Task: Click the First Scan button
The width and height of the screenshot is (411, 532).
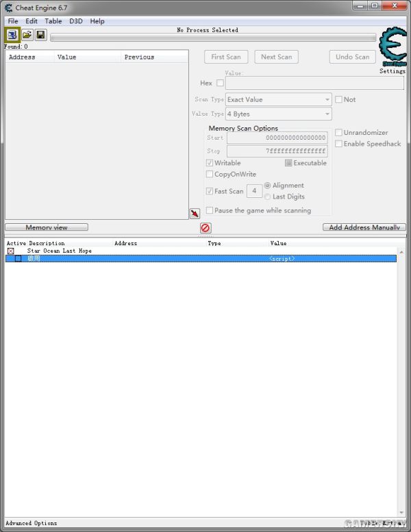Action: point(226,57)
